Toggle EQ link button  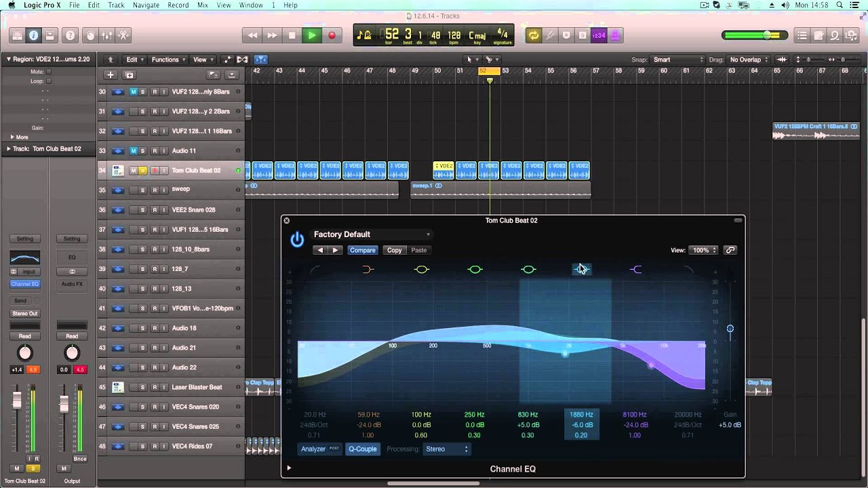point(730,250)
